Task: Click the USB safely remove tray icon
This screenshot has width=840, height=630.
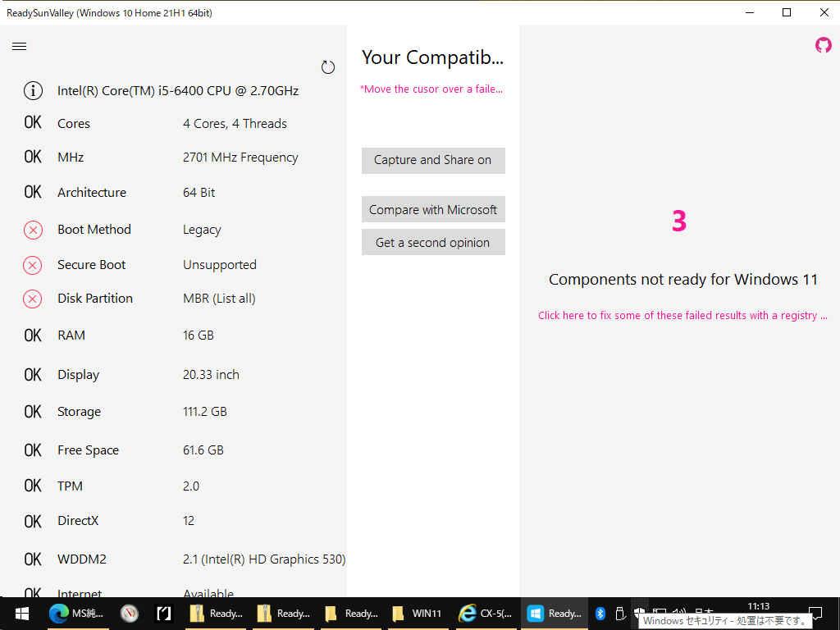Action: [x=620, y=613]
